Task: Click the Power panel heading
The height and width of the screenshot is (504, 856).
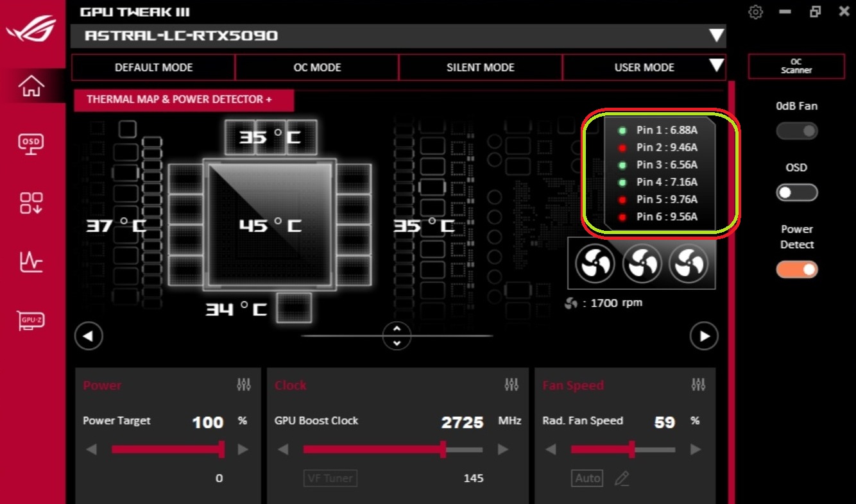Action: (x=102, y=385)
